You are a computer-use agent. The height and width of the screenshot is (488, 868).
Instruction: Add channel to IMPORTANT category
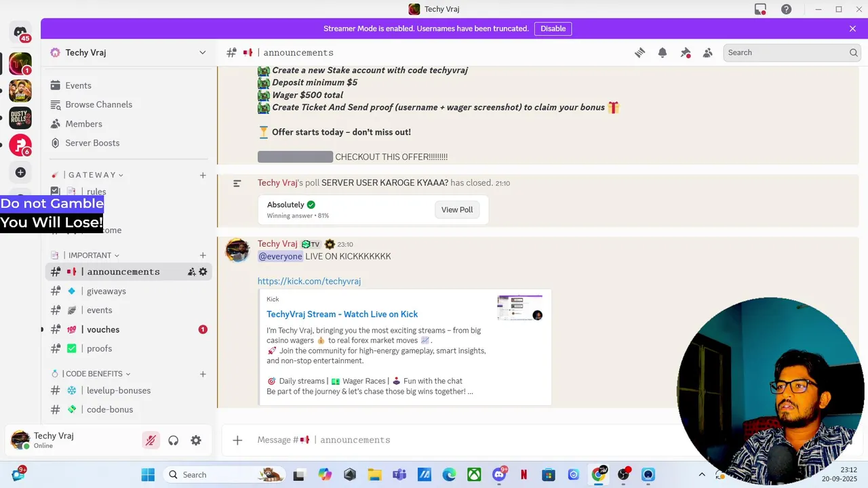203,256
